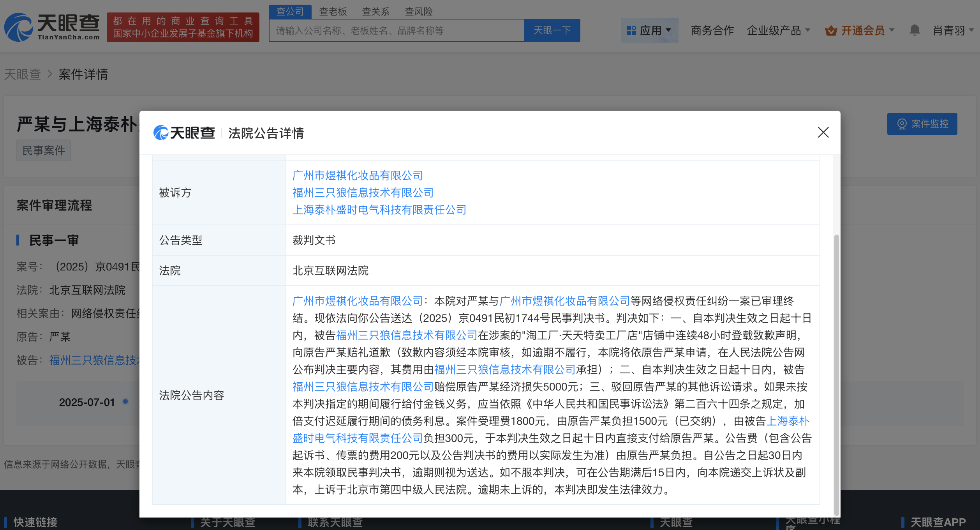The image size is (980, 530).
Task: Click the 裁判文书 announcement type cell
Action: point(553,240)
